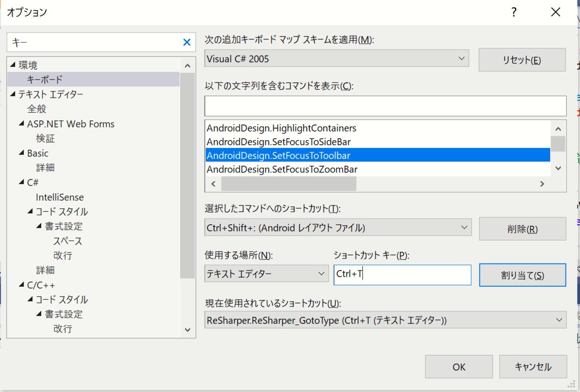Dismiss the dialog with キャンセル
Screen dimensions: 580x392
coord(533,366)
